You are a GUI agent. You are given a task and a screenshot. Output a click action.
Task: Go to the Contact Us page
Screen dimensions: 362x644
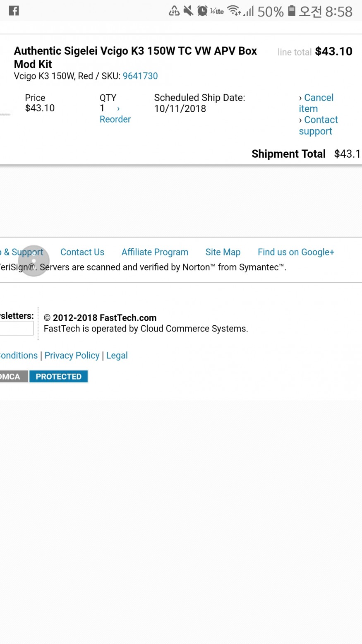[82, 252]
